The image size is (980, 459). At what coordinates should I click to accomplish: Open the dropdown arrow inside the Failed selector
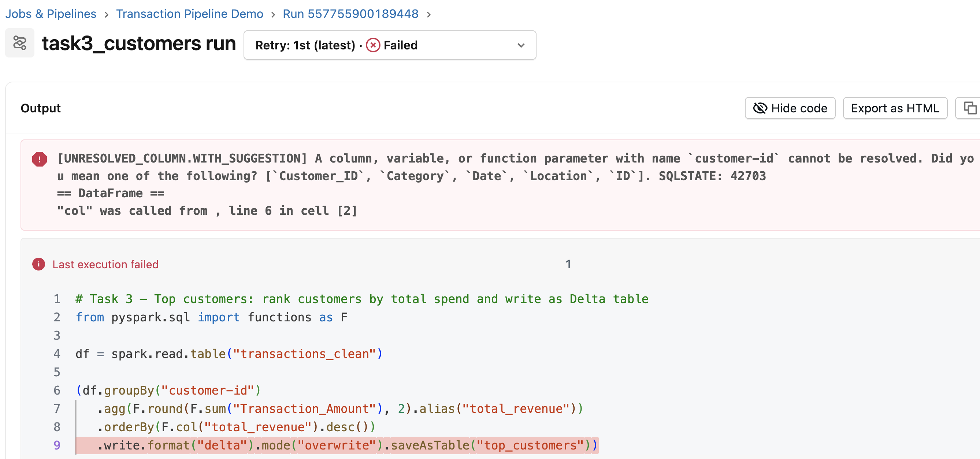[521, 45]
